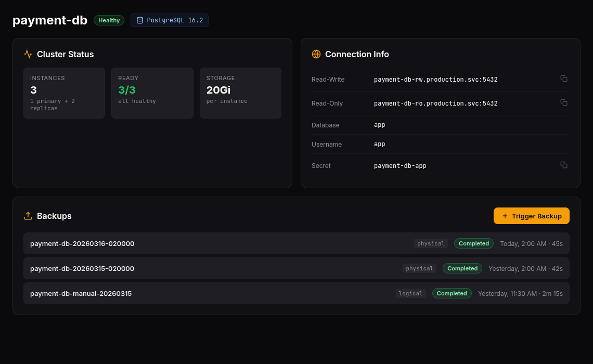This screenshot has width=593, height=364.
Task: Click the "all healthy" text
Action: pyautogui.click(x=137, y=101)
